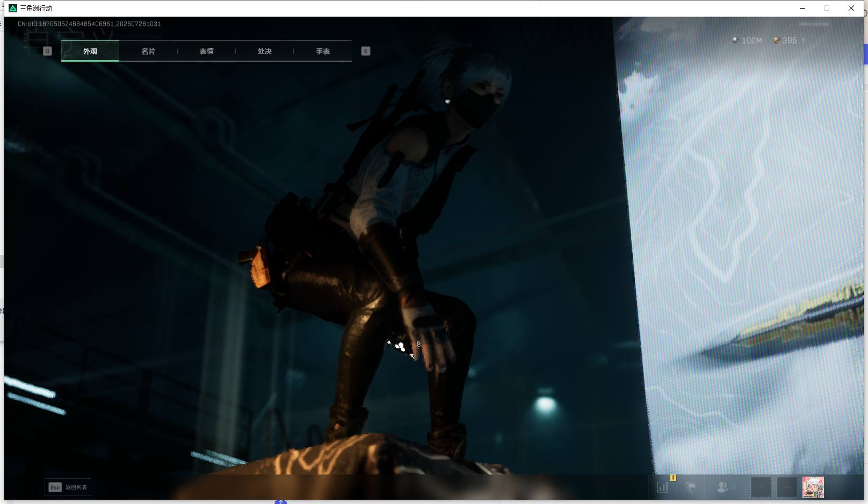The image size is (868, 504).
Task: Switch to the 名片 tab
Action: tap(148, 51)
